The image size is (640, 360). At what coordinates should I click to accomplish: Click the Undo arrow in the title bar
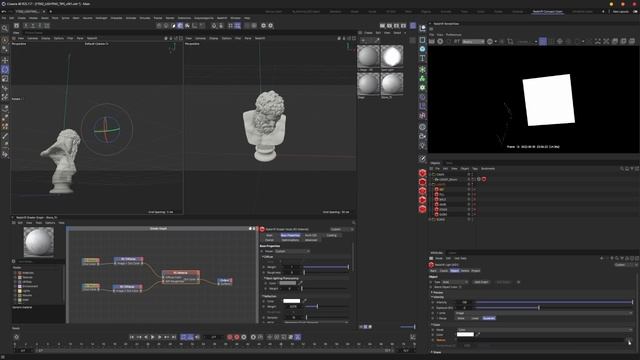click(4, 11)
